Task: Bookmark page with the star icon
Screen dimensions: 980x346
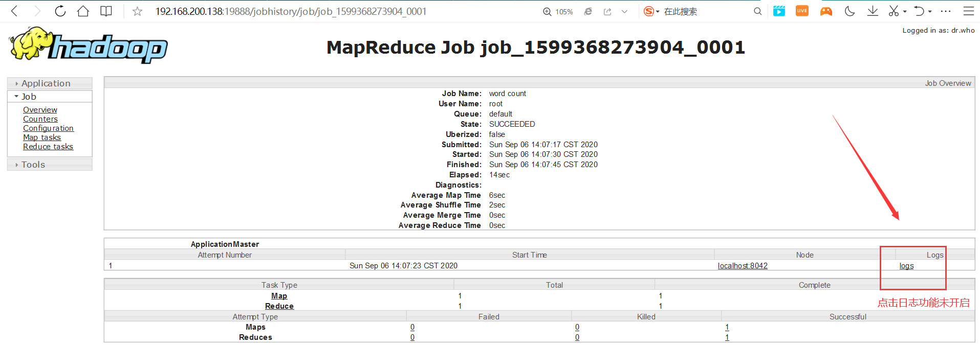Action: pyautogui.click(x=137, y=11)
